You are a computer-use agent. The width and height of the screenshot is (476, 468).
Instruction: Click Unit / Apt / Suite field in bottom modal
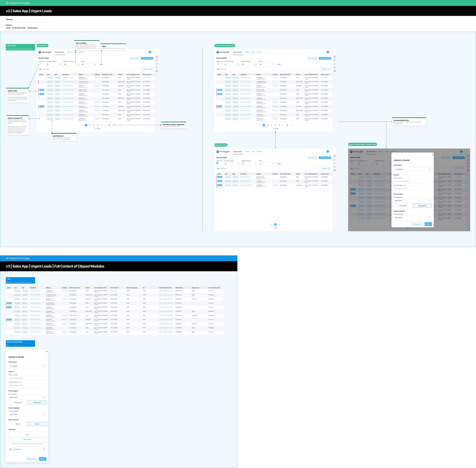click(27, 385)
